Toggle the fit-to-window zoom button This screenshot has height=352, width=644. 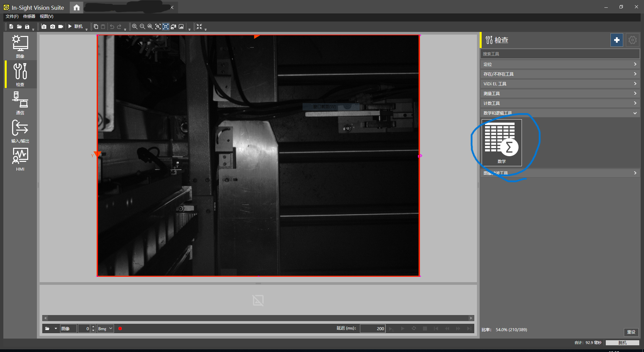click(166, 27)
